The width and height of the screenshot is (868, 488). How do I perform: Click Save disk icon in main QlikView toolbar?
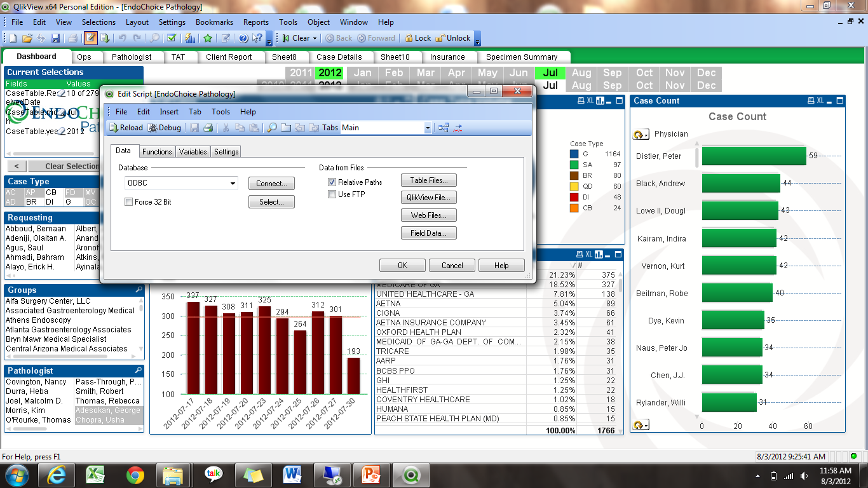[55, 38]
